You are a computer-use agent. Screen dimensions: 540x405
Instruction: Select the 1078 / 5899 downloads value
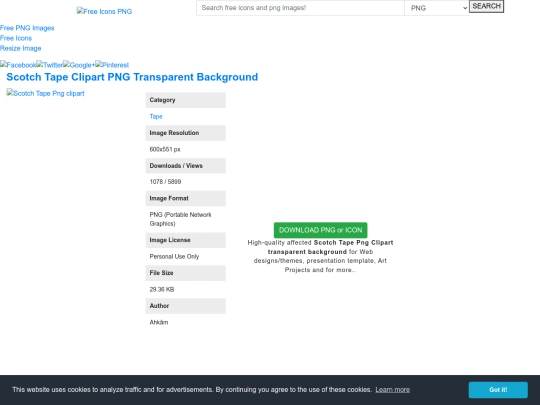click(165, 182)
